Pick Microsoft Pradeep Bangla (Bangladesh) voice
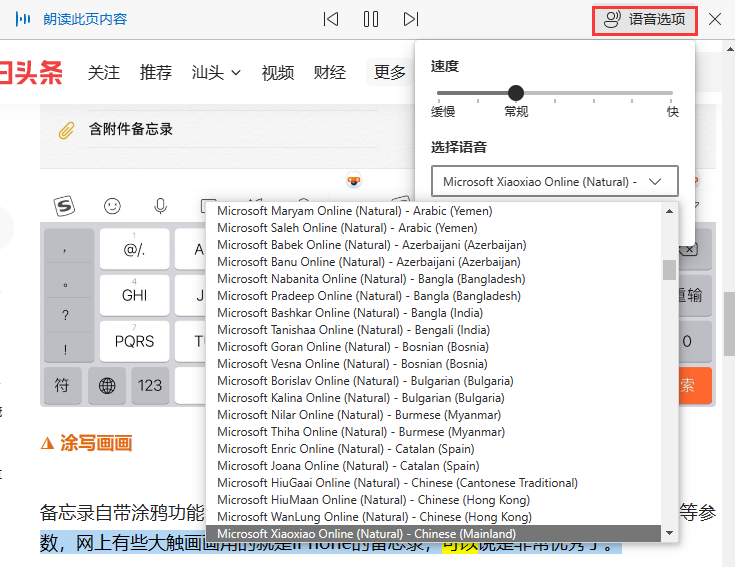 pyautogui.click(x=434, y=296)
